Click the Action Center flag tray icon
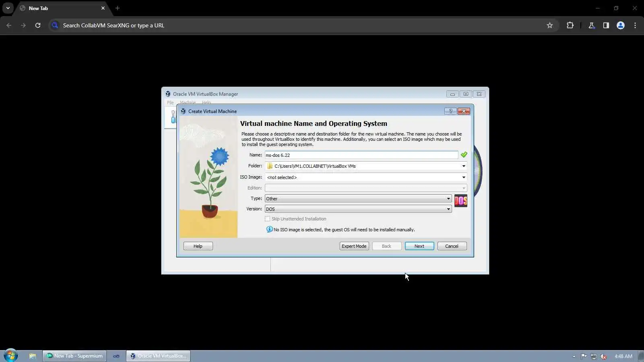Viewport: 644px width, 362px height. (x=584, y=356)
